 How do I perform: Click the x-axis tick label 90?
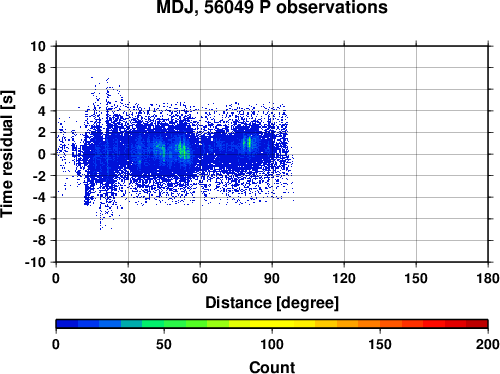click(272, 278)
